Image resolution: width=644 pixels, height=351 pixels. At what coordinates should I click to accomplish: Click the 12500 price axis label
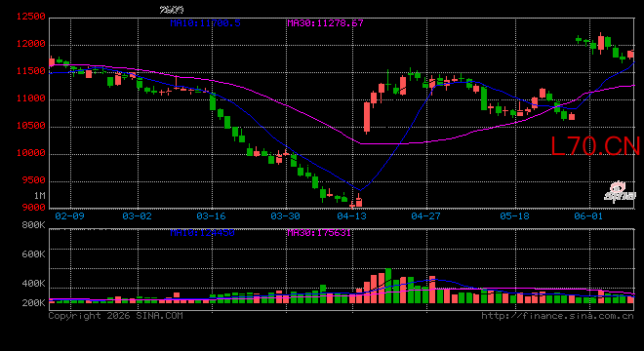pyautogui.click(x=31, y=17)
